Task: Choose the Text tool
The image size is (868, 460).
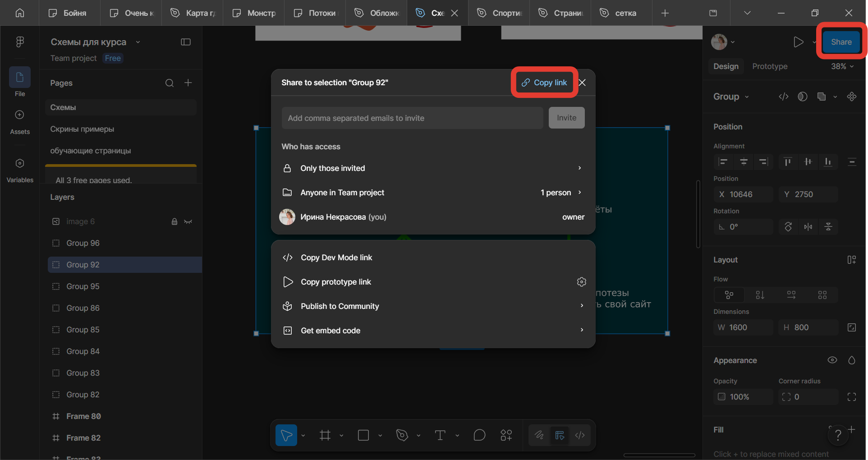Action: coord(440,435)
